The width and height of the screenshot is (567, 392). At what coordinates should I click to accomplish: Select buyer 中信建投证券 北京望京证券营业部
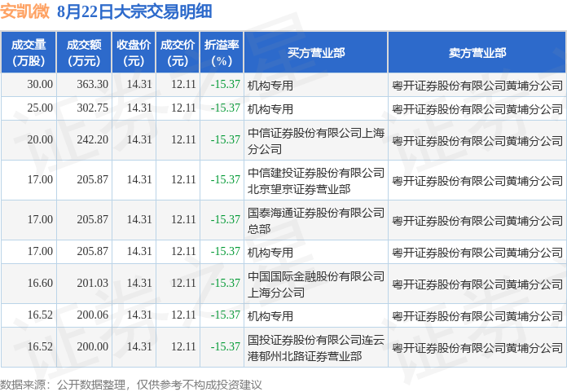coord(316,180)
